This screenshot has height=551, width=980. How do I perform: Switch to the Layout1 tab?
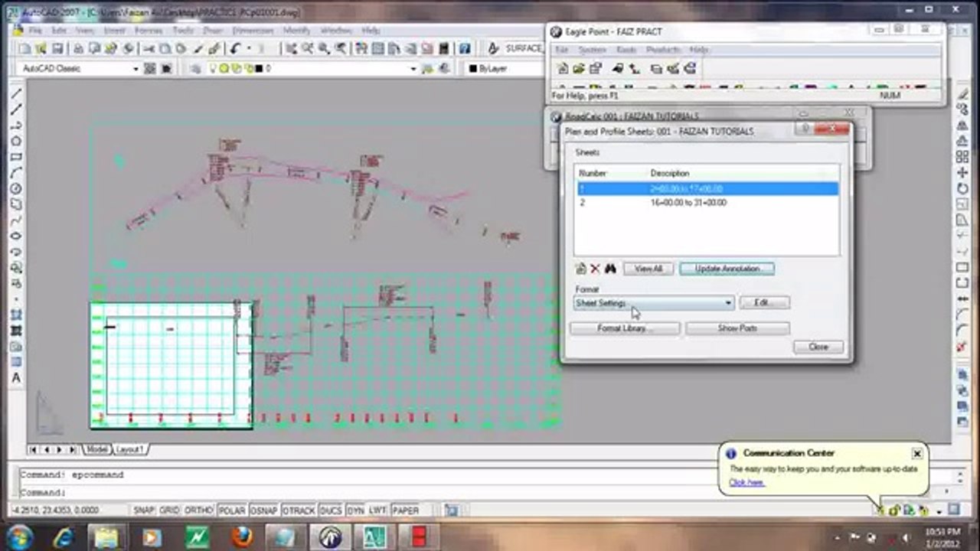[130, 449]
